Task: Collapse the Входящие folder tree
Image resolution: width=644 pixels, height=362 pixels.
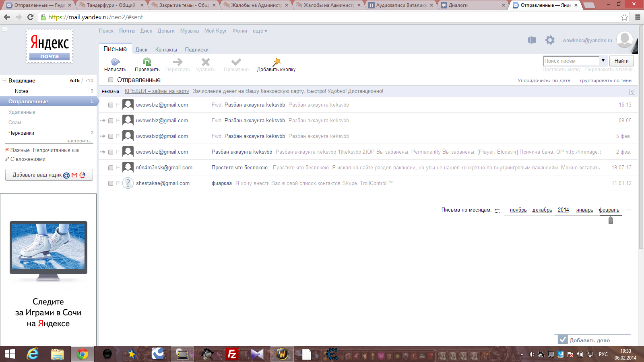Action: coord(5,80)
